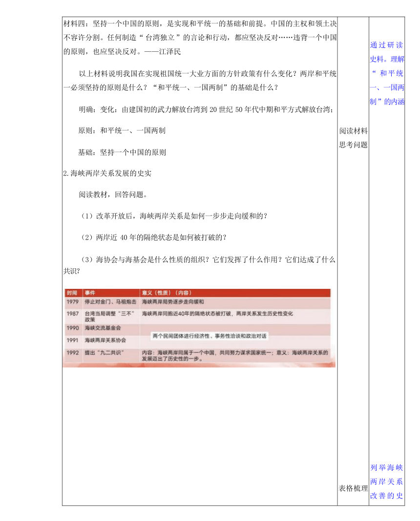Click "思考问题" in the middle column
Image resolution: width=420 pixels, height=521 pixels.
point(353,145)
